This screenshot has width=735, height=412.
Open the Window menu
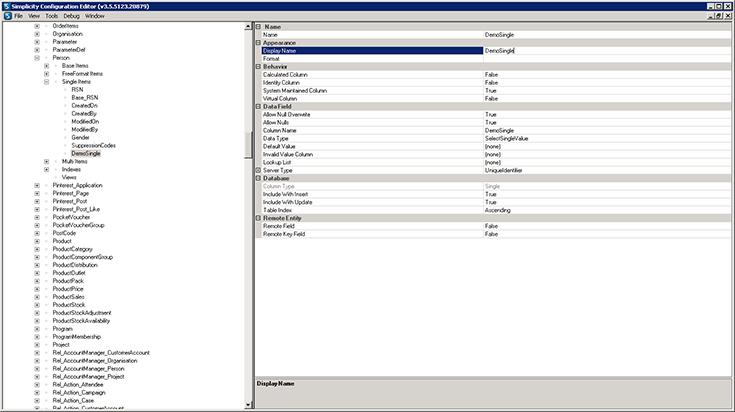(x=95, y=16)
